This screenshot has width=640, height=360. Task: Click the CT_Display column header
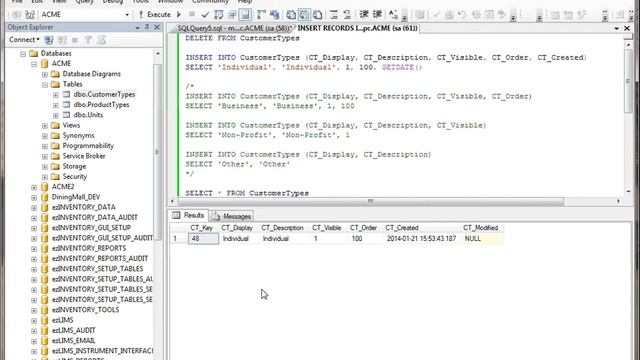[x=237, y=228]
